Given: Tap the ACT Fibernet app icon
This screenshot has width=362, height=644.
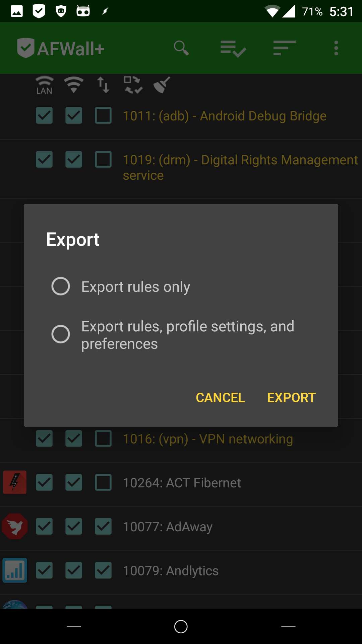Looking at the screenshot, I should [15, 482].
